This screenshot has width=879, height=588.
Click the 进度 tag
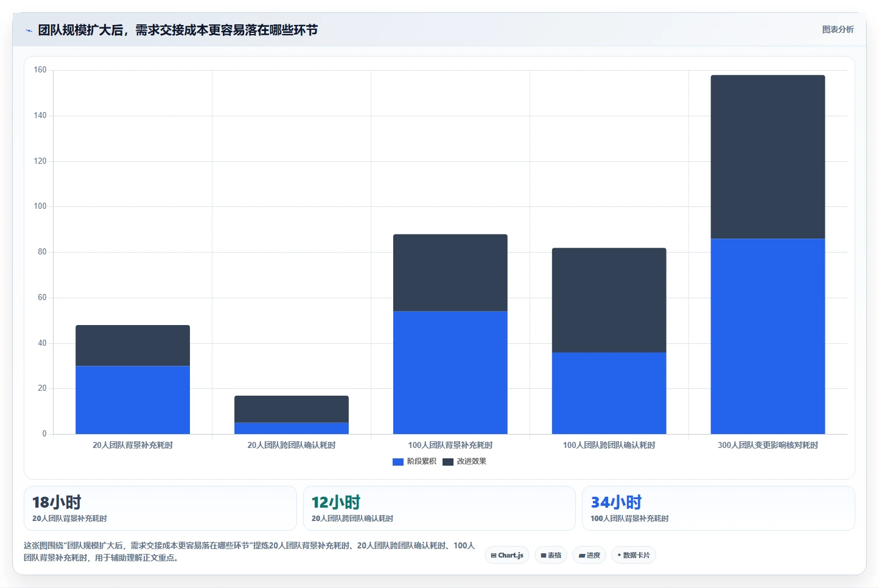[x=589, y=555]
